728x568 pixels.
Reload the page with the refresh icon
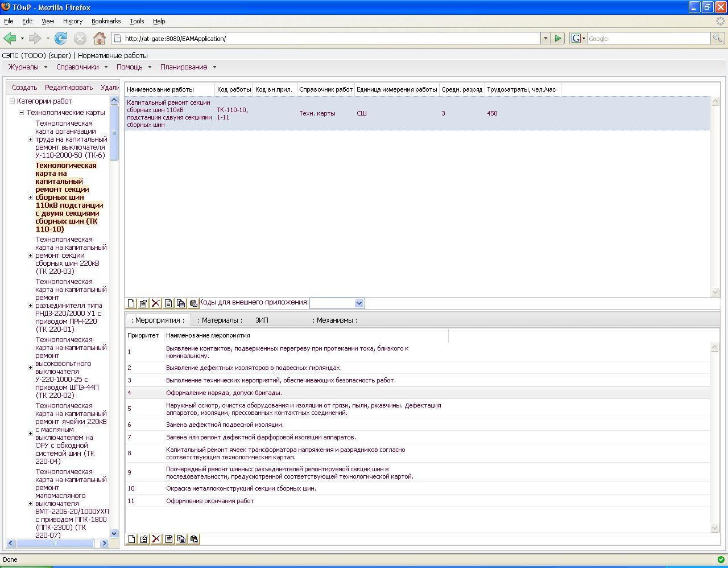(x=61, y=38)
